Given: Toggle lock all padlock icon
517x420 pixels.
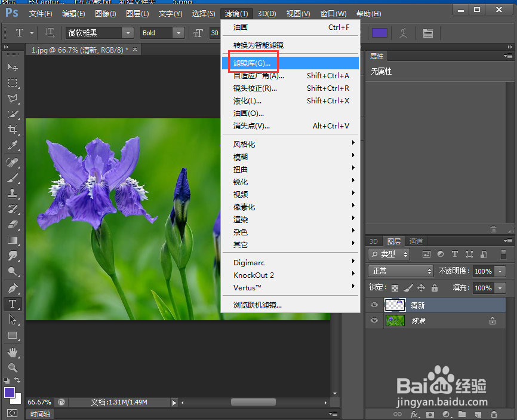Looking at the screenshot, I should click(x=435, y=288).
